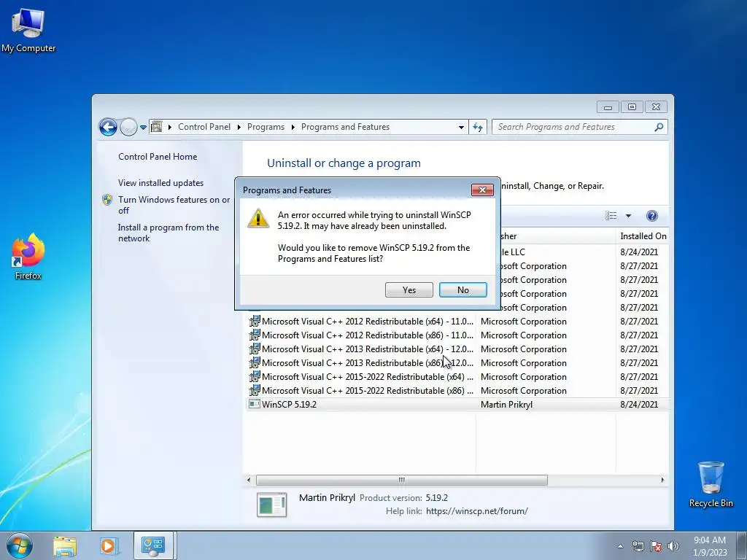Screen dimensions: 747x560
Task: Open View installed updates link
Action: 160,183
